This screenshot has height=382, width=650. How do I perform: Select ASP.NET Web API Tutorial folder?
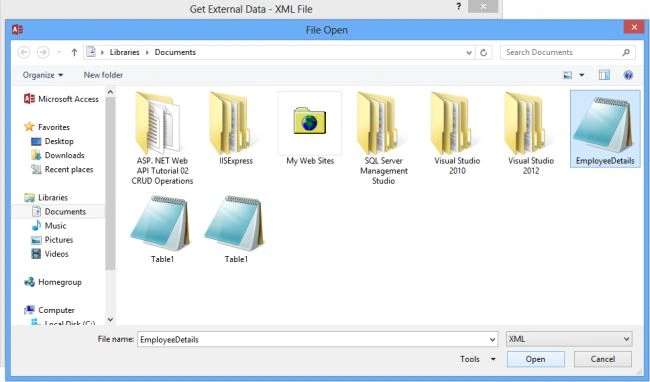[162, 138]
